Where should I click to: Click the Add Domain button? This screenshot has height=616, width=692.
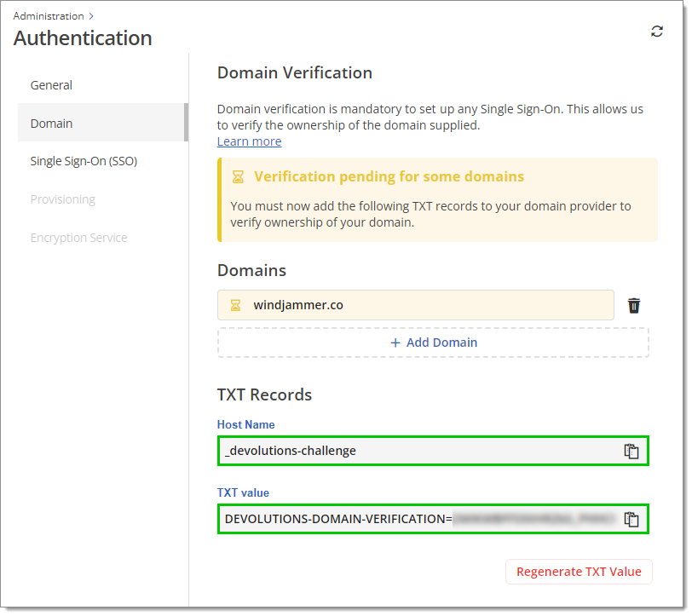click(x=433, y=343)
